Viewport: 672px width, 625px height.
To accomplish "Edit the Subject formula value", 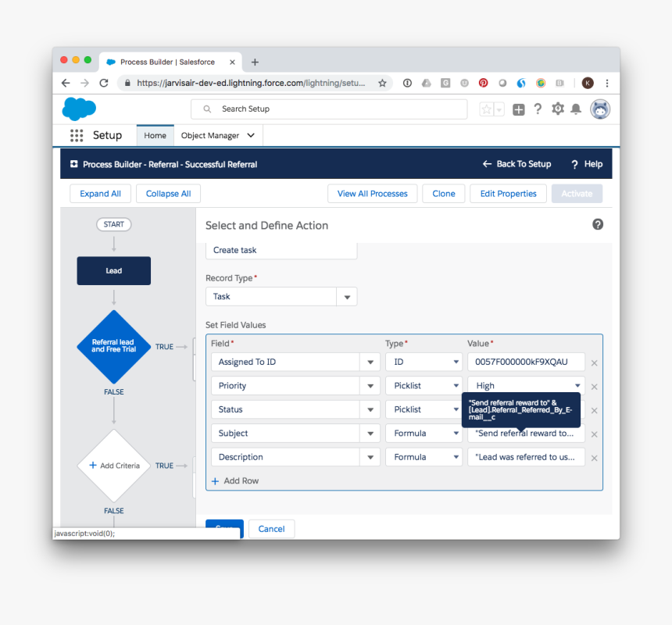I will (x=527, y=433).
